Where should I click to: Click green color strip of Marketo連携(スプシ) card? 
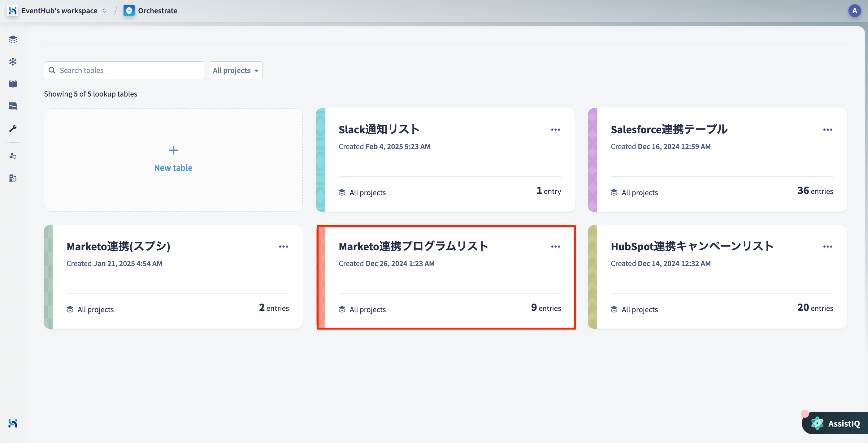(x=48, y=277)
